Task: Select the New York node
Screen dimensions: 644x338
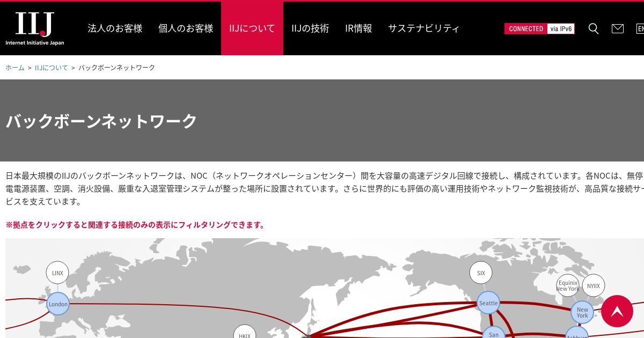Action: click(x=582, y=312)
